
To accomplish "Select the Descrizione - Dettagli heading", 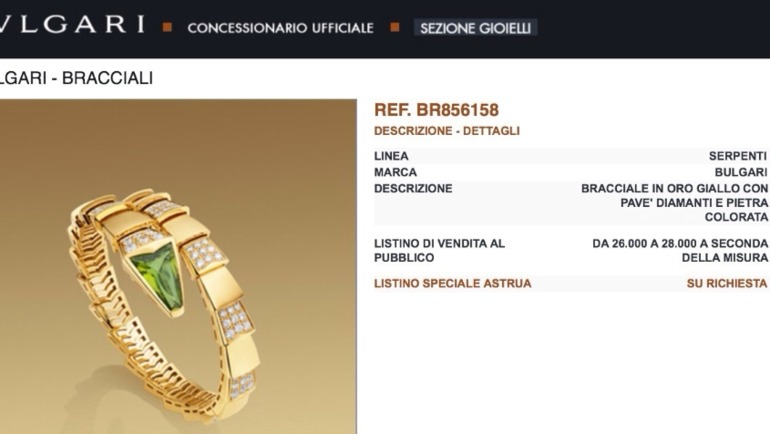I will 446,131.
